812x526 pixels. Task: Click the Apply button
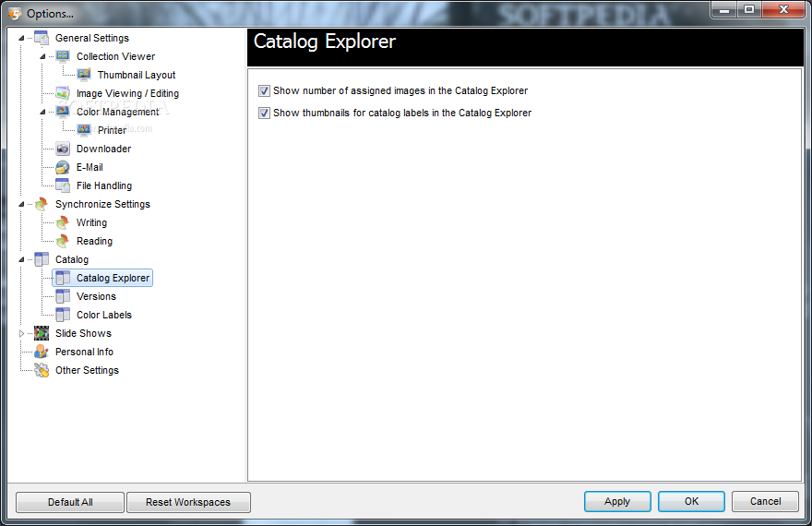click(x=617, y=501)
